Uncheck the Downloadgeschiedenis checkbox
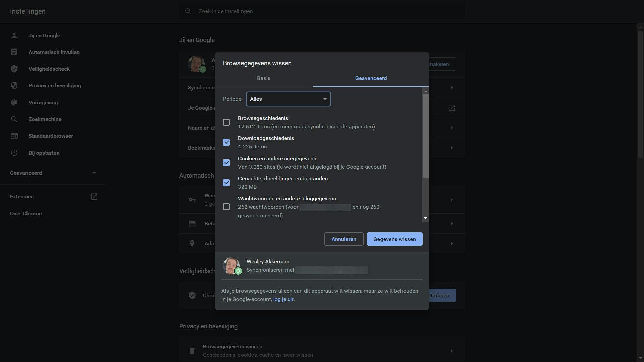Image resolution: width=644 pixels, height=362 pixels. coord(226,142)
